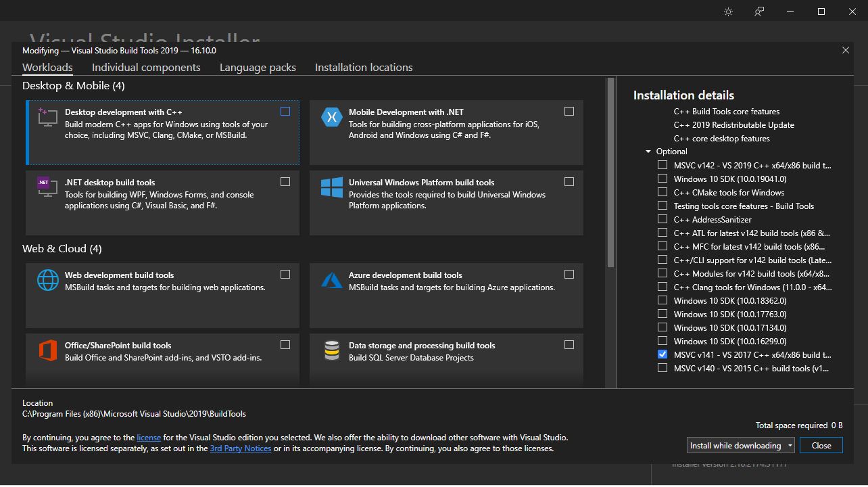Click the Mobile Development with .NET Xamarin icon
This screenshot has height=487, width=868.
click(x=331, y=117)
